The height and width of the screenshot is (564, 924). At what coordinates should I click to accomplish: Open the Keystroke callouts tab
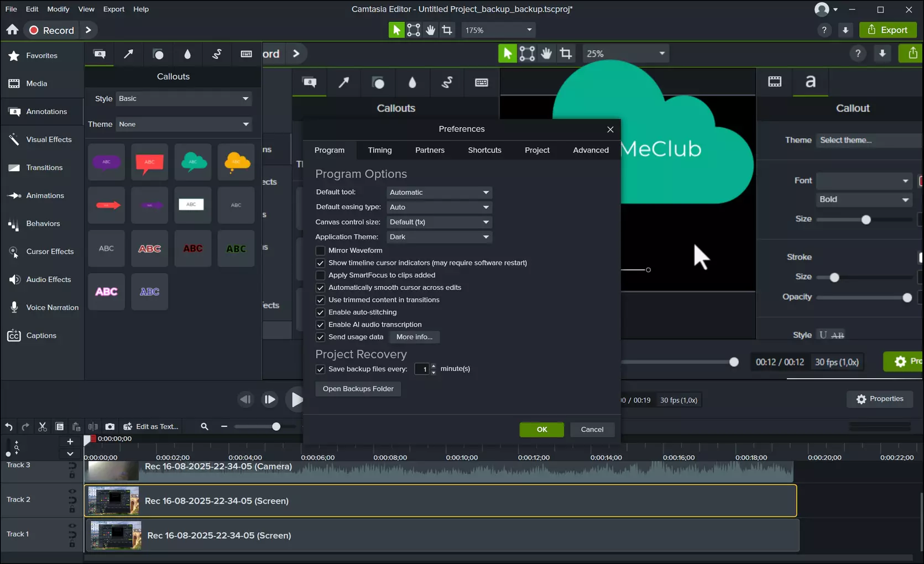246,54
